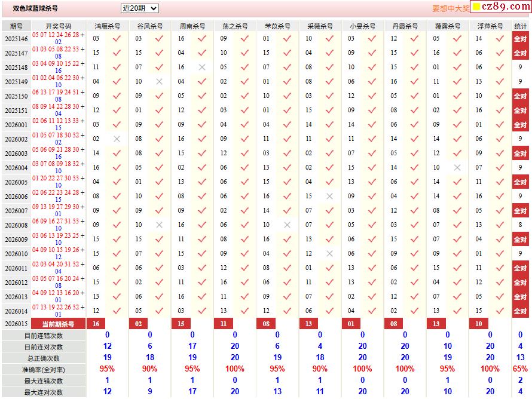Select the 丹露杀号 column header
This screenshot has height=399, width=532.
(x=405, y=26)
